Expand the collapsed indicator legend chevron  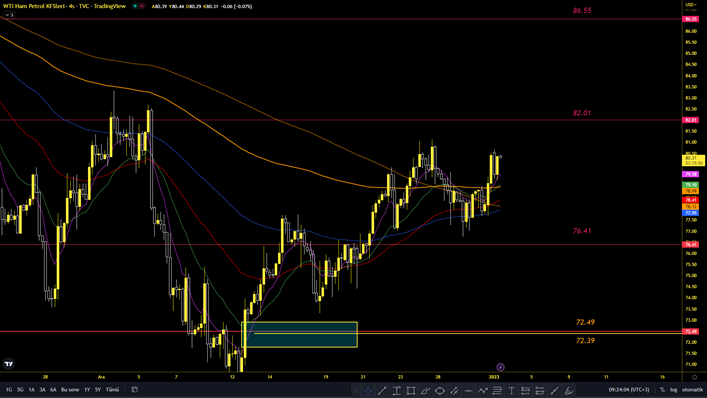coord(9,15)
